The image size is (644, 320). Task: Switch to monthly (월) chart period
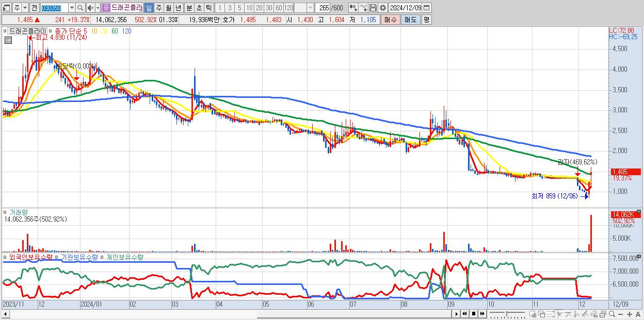pyautogui.click(x=169, y=8)
